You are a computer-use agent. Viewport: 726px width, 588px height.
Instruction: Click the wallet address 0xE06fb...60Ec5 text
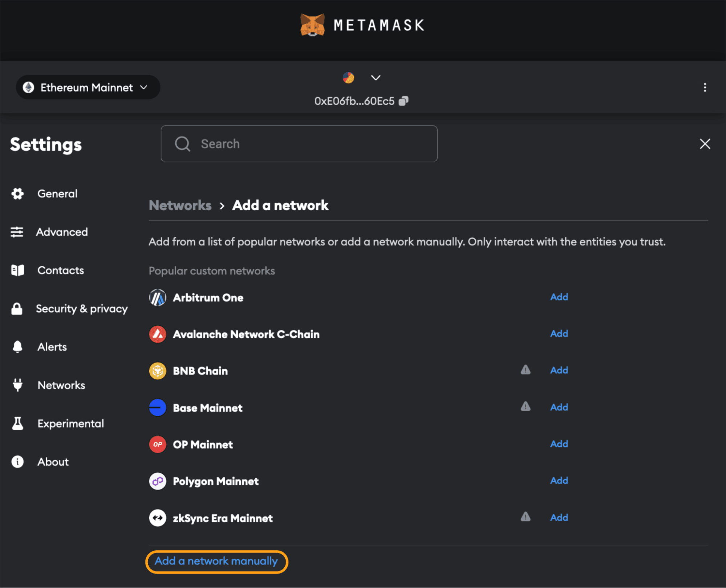click(x=354, y=101)
